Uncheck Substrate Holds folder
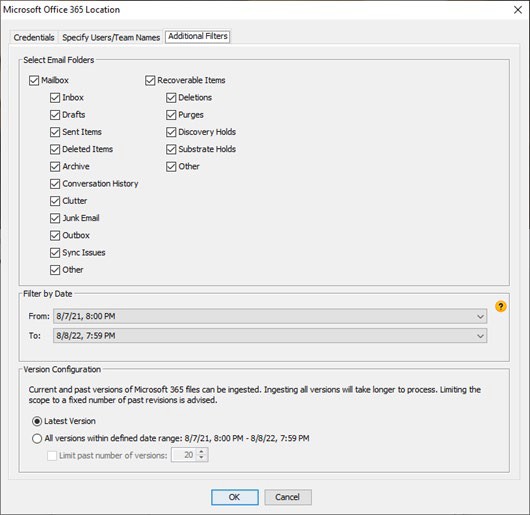Image resolution: width=530 pixels, height=515 pixels. pyautogui.click(x=171, y=149)
